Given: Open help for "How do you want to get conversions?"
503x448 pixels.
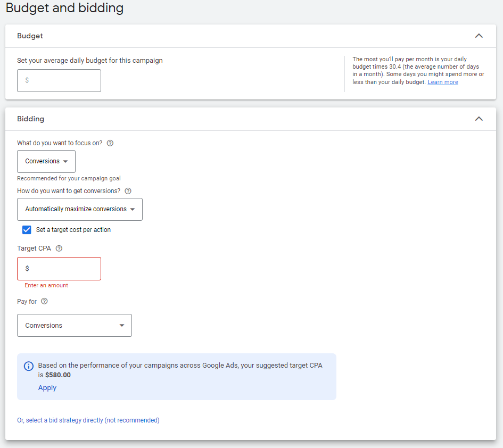Looking at the screenshot, I should pyautogui.click(x=128, y=191).
